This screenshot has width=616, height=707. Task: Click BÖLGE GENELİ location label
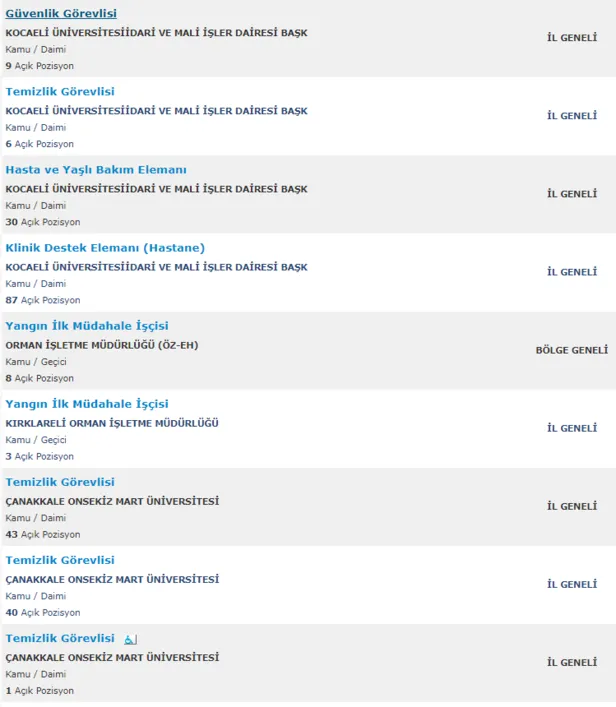571,351
